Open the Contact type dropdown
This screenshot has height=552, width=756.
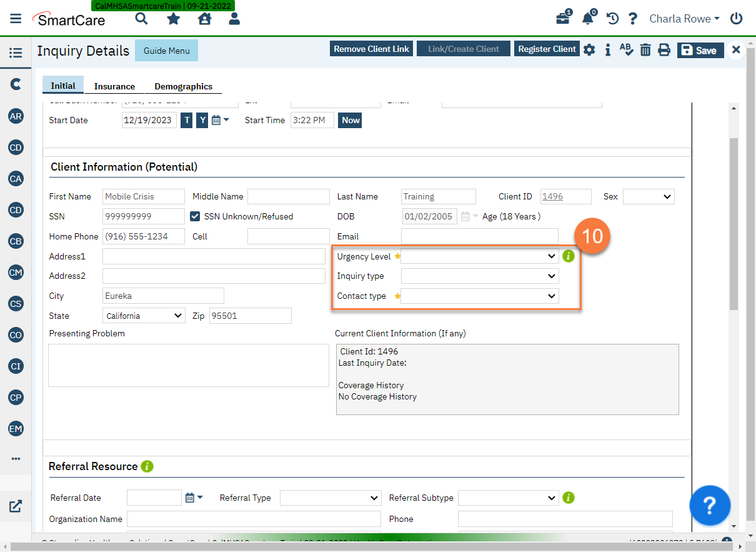tap(479, 296)
